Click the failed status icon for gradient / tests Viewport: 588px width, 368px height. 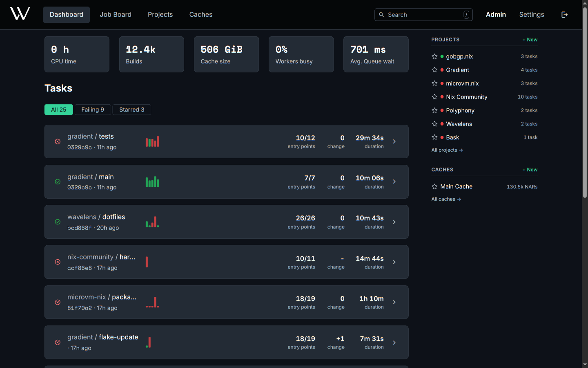58,141
